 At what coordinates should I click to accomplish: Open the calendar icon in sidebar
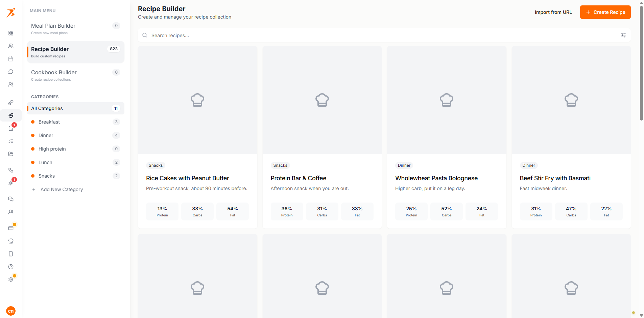click(11, 59)
